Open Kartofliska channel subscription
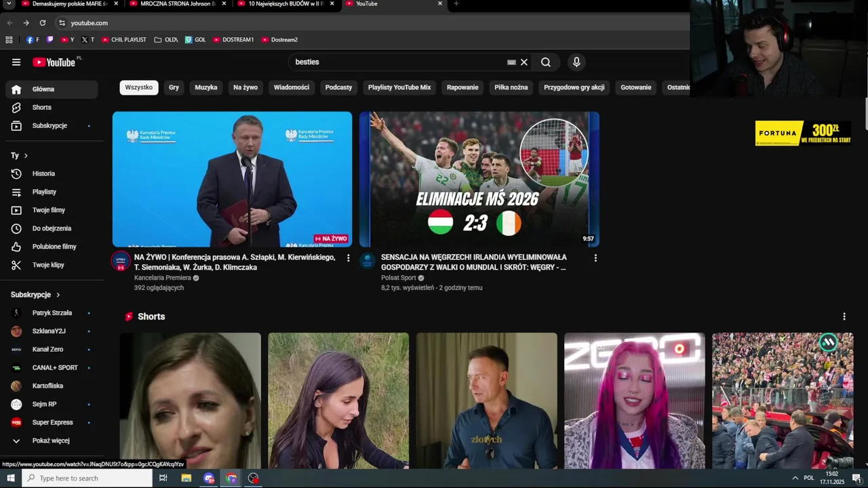This screenshot has width=868, height=488. coord(52,386)
